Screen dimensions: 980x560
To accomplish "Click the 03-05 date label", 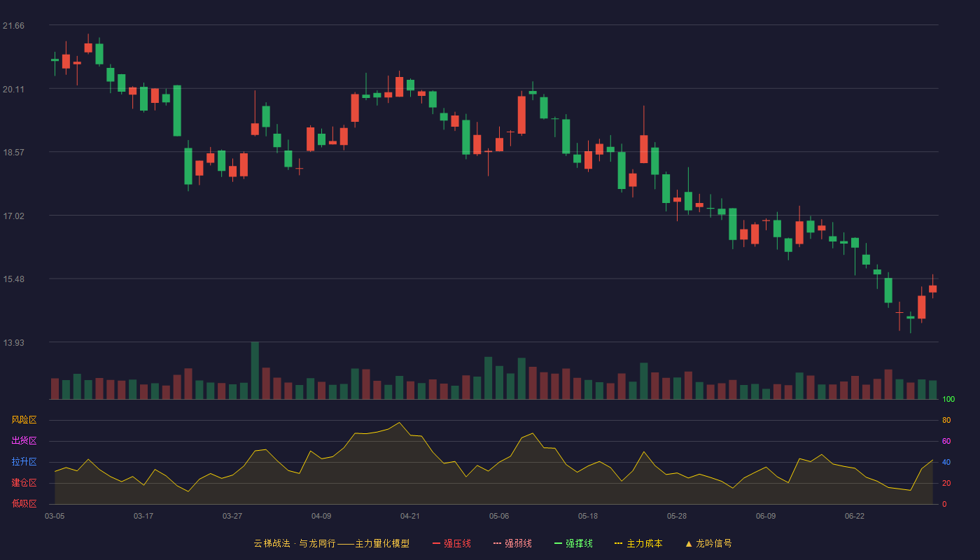I will (x=55, y=516).
